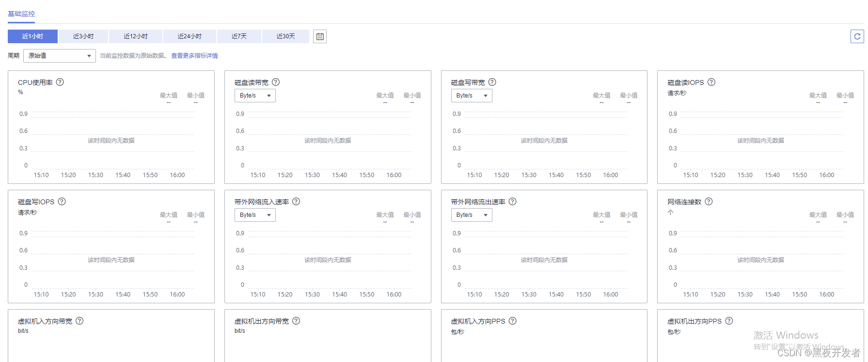Click the no-data message in 网络连接数 chart
Viewport: 868px width, 362px height.
pos(761,260)
